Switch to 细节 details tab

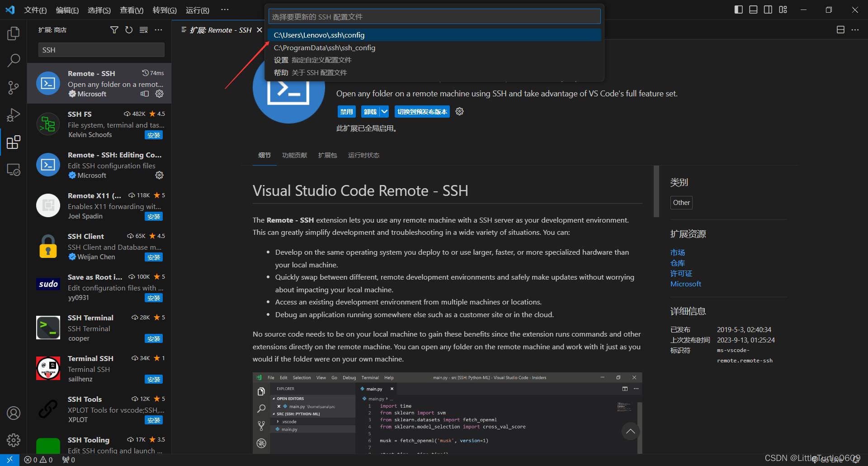[264, 155]
